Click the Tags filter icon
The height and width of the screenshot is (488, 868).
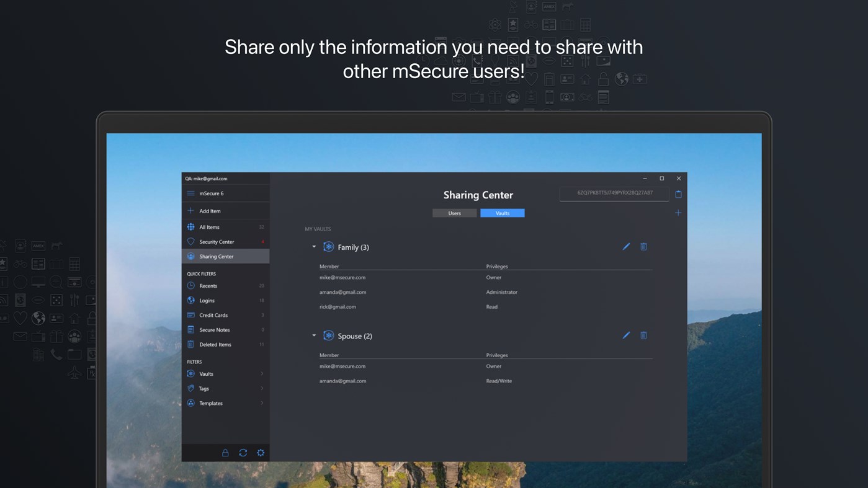tap(190, 389)
